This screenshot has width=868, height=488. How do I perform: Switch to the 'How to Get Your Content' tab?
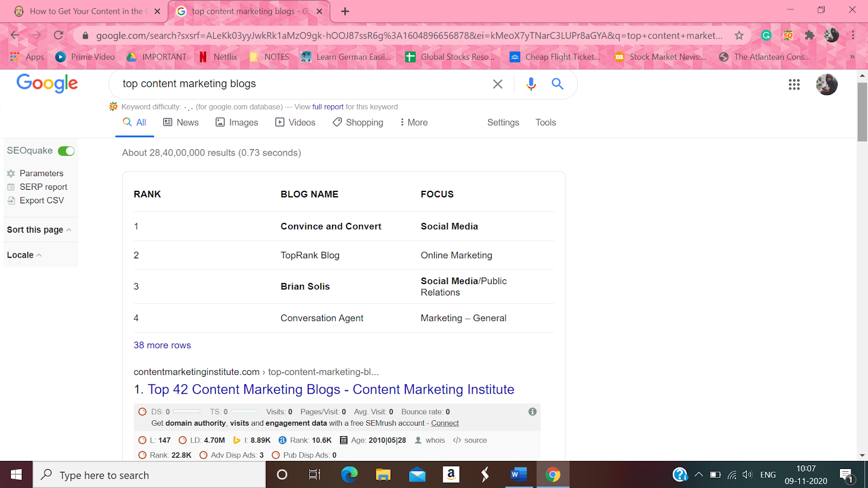[x=87, y=11]
